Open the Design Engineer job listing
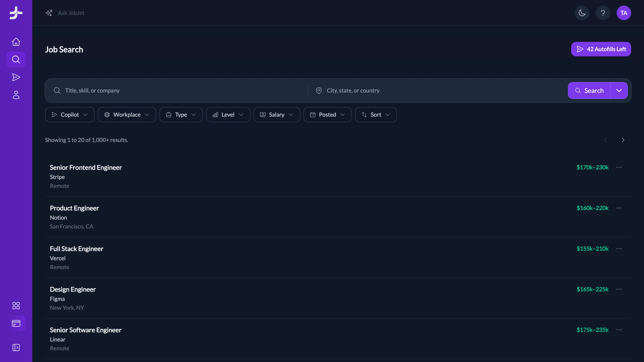 tap(338, 298)
